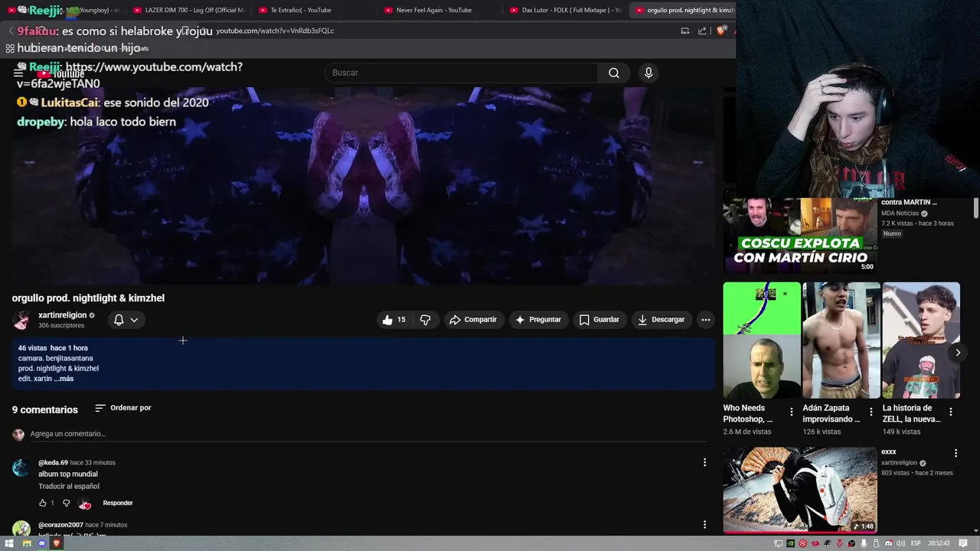Screen dimensions: 980x551
Task: Open options for La historia de ZELL short
Action: pyautogui.click(x=951, y=412)
